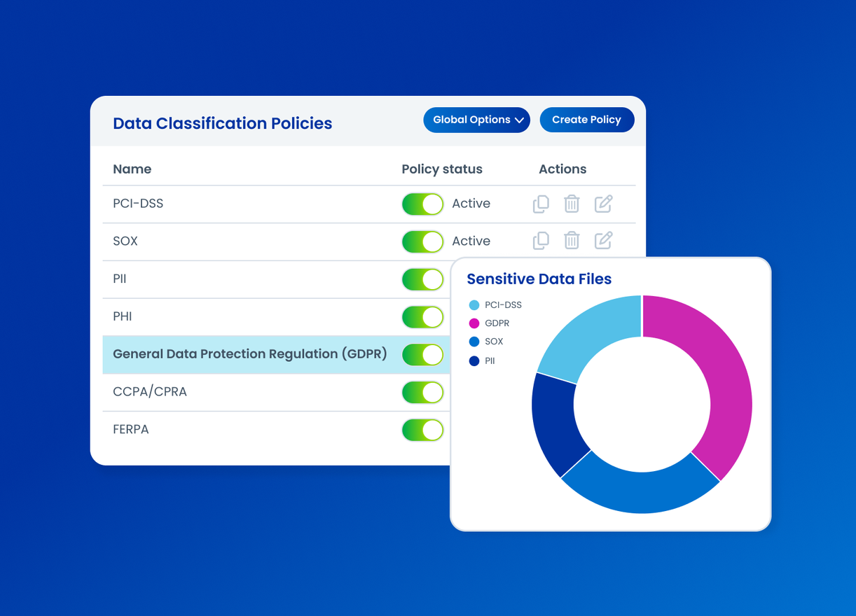Click the SOX blue legend dot

tap(474, 342)
